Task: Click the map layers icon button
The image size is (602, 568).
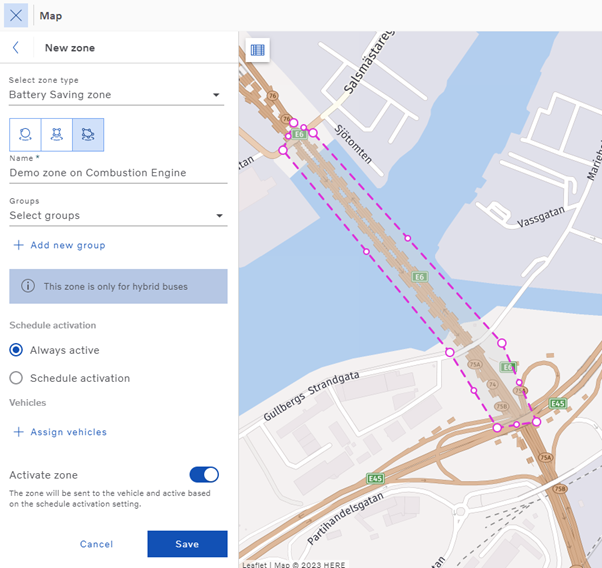Action: coord(258,49)
